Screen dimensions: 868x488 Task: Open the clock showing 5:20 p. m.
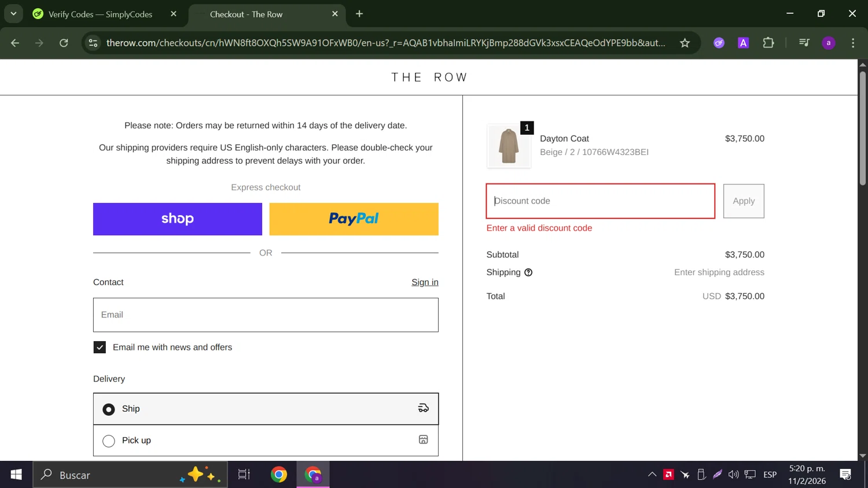807,475
